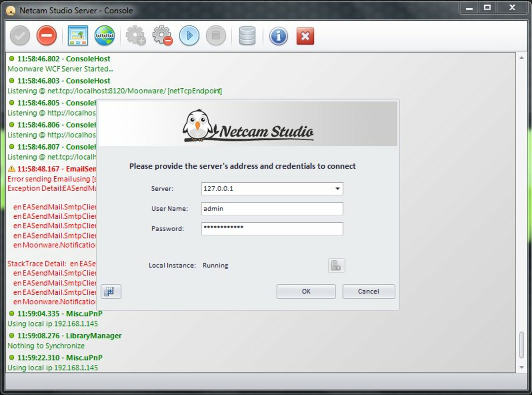Open the web interface with the WWW globe icon
This screenshot has height=395, width=532.
tap(104, 36)
